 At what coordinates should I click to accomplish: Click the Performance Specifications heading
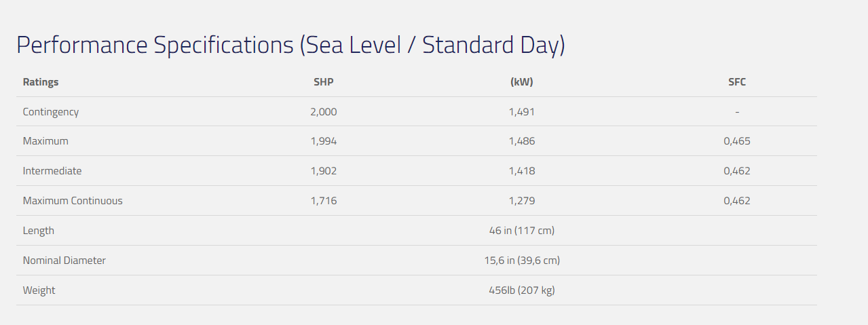coord(290,45)
